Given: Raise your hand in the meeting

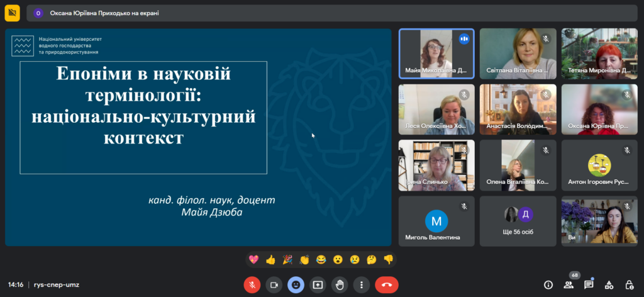Looking at the screenshot, I should coord(340,284).
